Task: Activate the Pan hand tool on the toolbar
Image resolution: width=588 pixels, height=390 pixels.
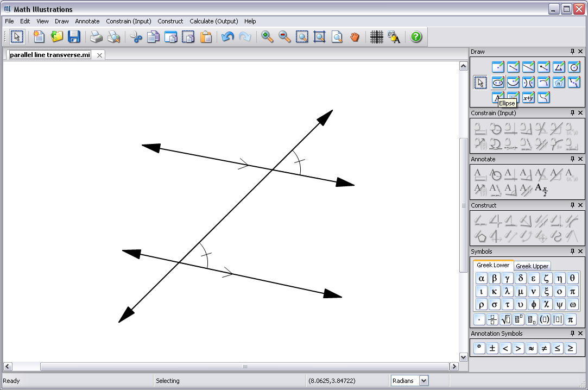Action: (355, 37)
